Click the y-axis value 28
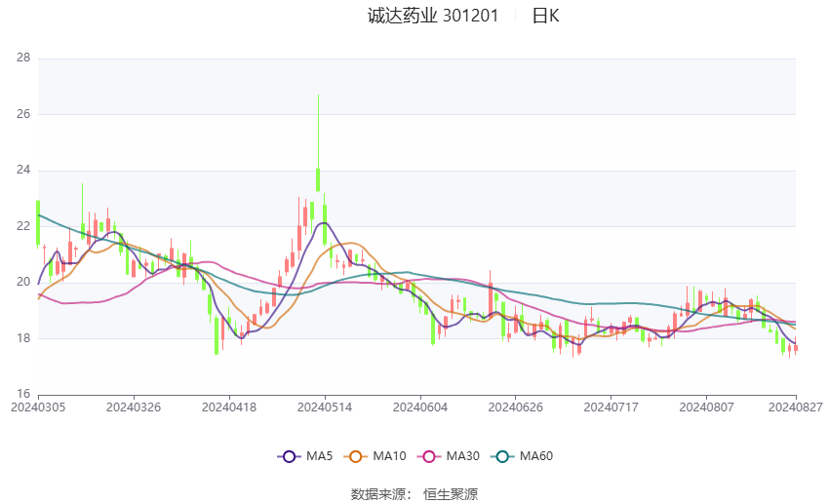This screenshot has width=829, height=504. (23, 58)
